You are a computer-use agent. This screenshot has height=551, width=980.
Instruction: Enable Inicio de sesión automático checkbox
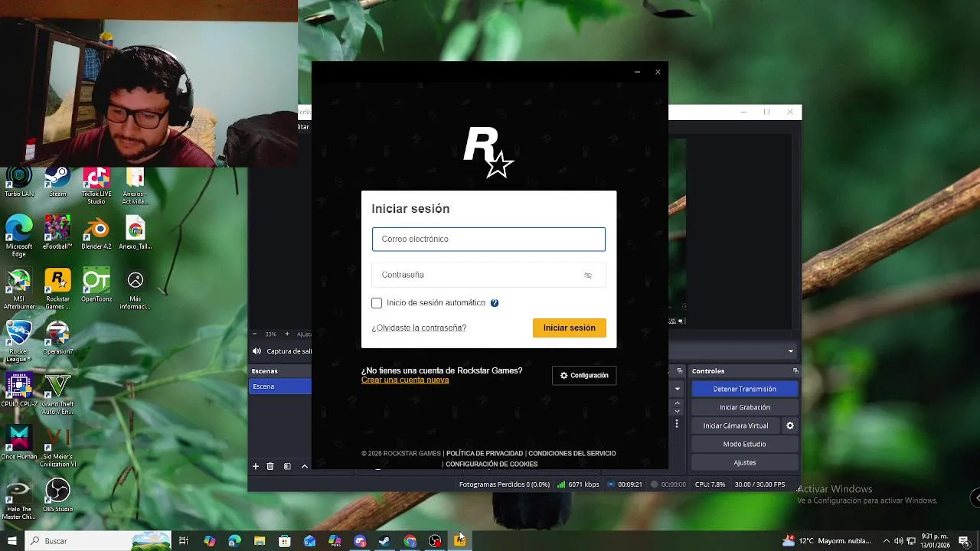(377, 303)
